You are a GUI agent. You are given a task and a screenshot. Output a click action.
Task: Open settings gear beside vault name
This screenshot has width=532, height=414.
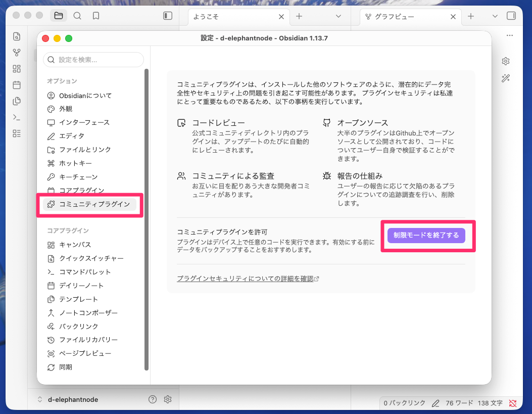click(x=168, y=399)
